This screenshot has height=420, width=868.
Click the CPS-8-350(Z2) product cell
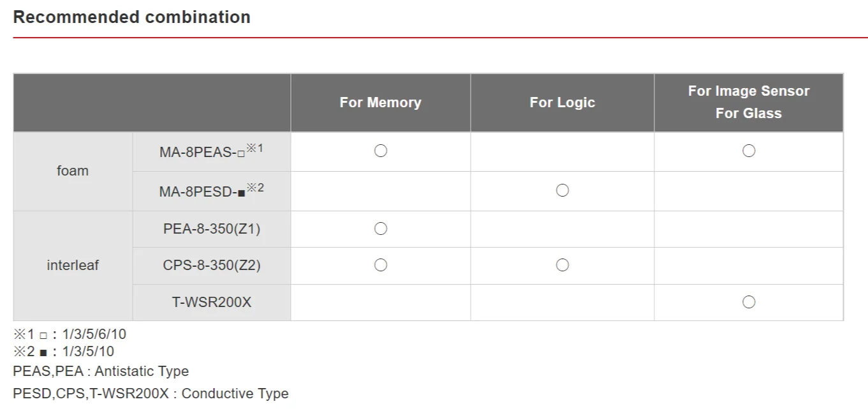[x=212, y=266]
